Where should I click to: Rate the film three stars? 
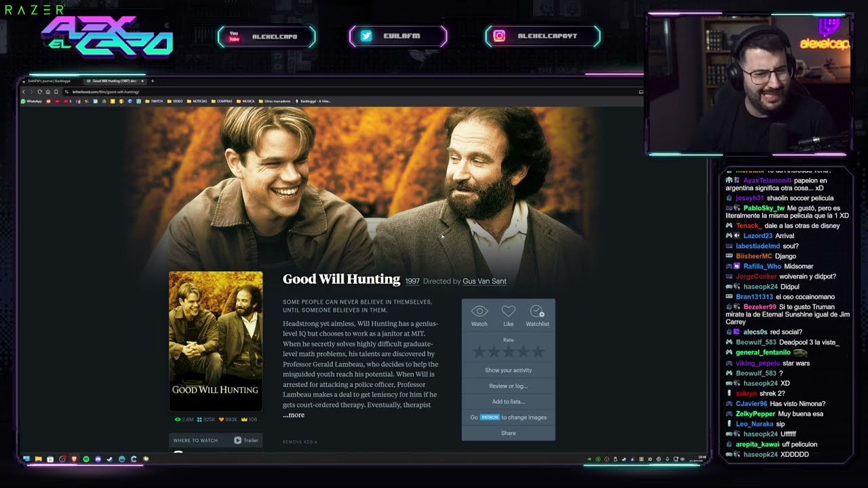pos(509,351)
